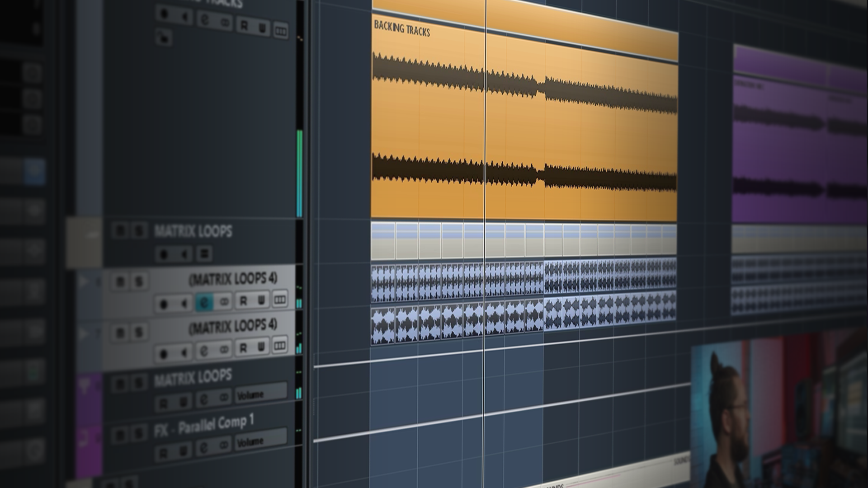Expand the second (MATRIX LOOPS 4) track arrow
The height and width of the screenshot is (488, 868).
click(x=84, y=334)
